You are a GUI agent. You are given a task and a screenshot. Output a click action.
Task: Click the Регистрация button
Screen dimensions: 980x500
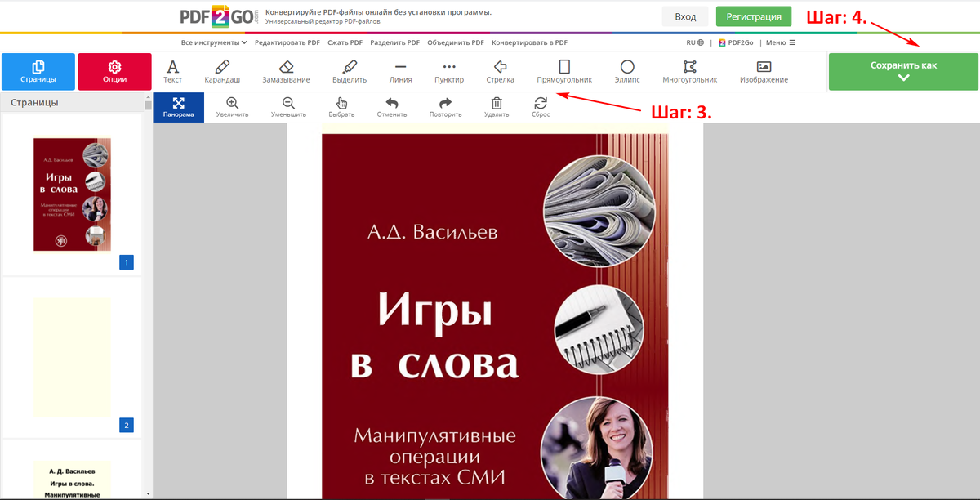click(754, 16)
